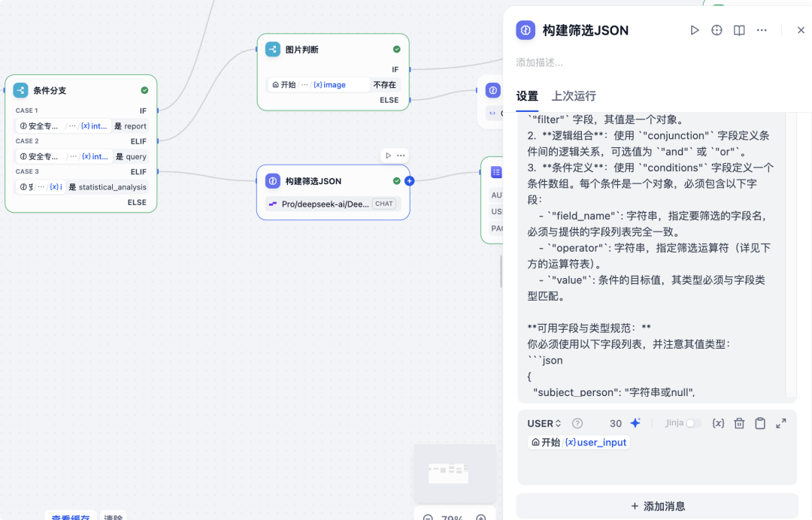Click the 开始 image 不存在 condition in 图片判断
The height and width of the screenshot is (520, 812).
click(x=333, y=85)
